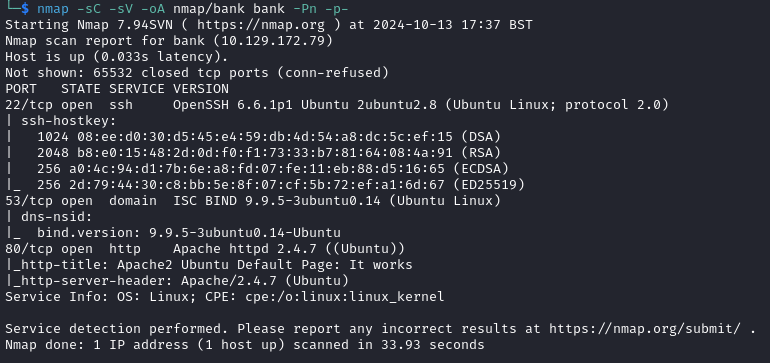Click the http-title Apache2 Ubuntu Default Page text
Screen dimensions: 770x363
pos(265,265)
